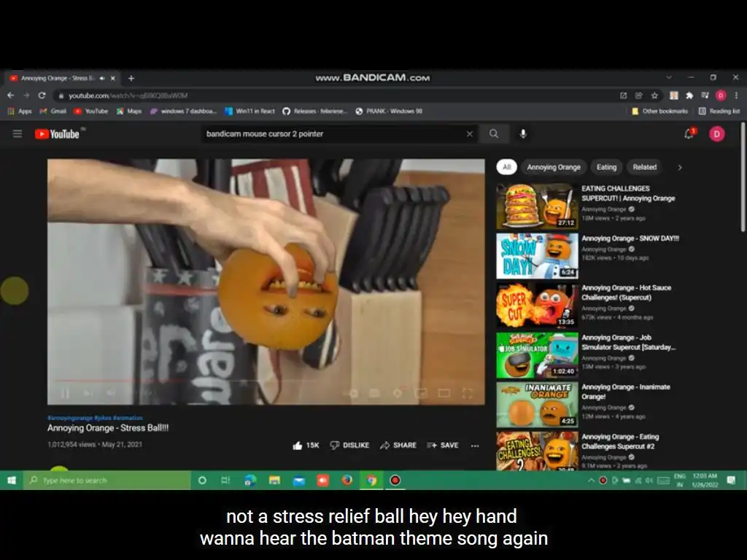Switch player to miniplayer mode
The width and height of the screenshot is (747, 560).
coord(421,393)
